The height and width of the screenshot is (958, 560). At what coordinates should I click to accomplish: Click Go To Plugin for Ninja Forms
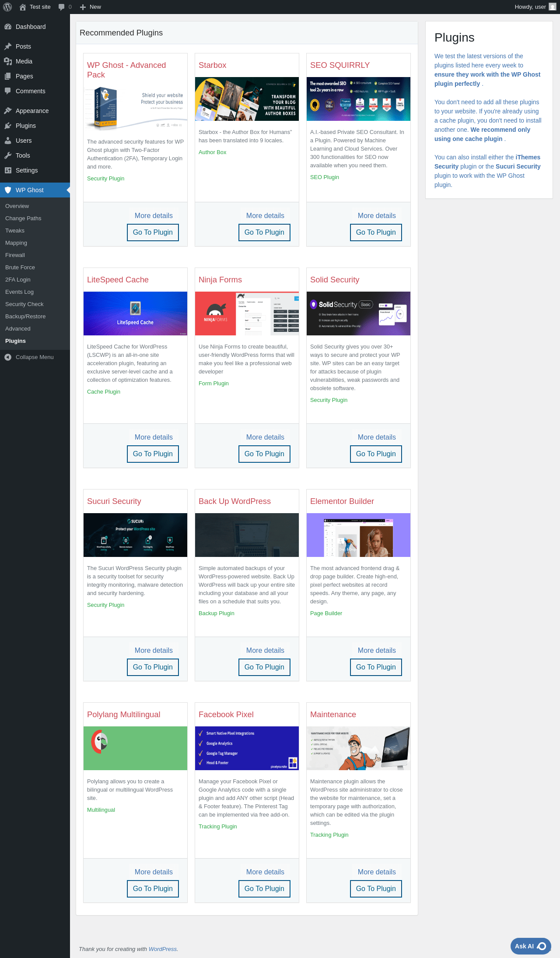[264, 454]
